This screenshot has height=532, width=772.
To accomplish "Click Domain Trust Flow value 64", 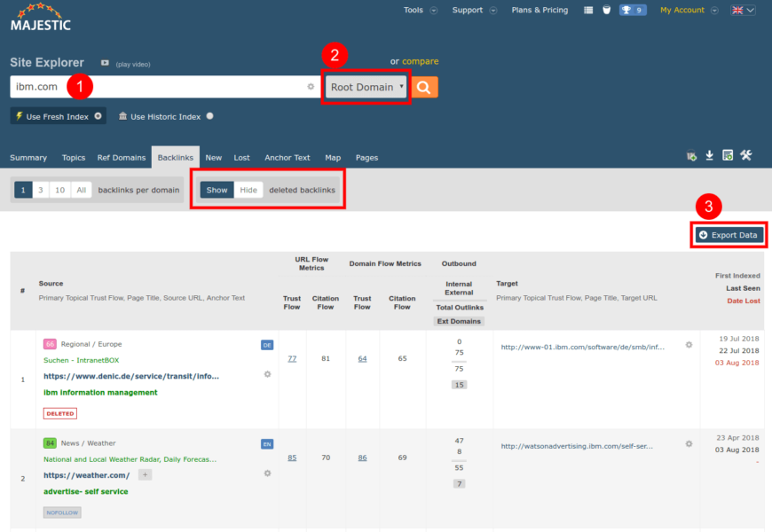I will pyautogui.click(x=362, y=358).
